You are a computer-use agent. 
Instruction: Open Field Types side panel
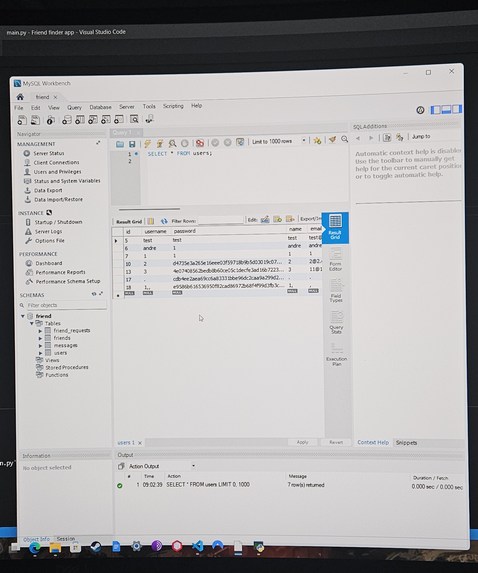coord(336,291)
